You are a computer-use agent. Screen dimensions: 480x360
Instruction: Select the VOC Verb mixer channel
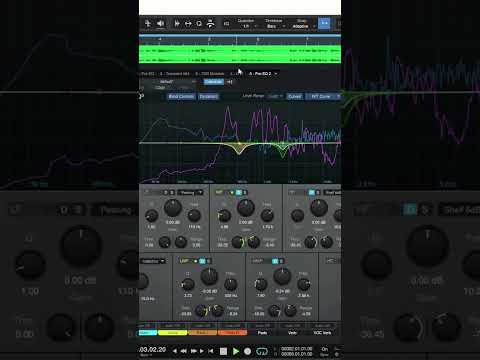click(322, 333)
